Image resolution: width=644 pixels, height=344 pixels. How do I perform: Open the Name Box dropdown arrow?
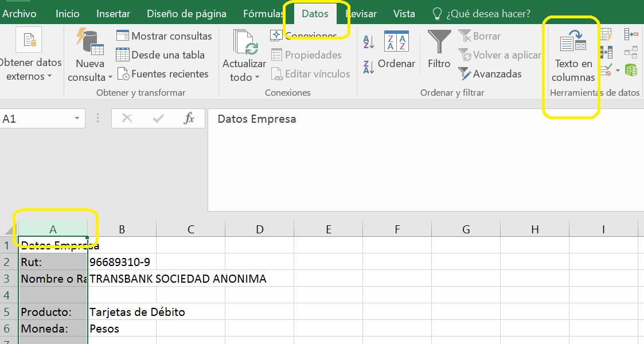pos(77,119)
